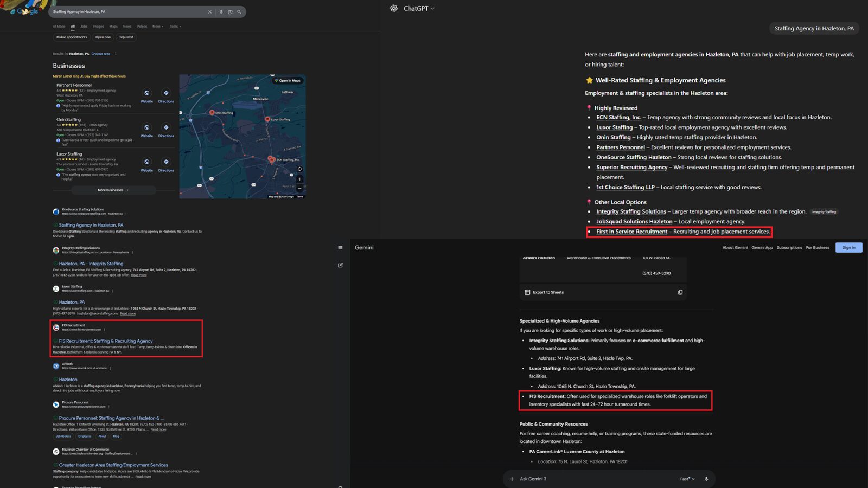Click the Job Seekers sitelink chip
Viewport: 868px width, 488px height.
pyautogui.click(x=63, y=436)
